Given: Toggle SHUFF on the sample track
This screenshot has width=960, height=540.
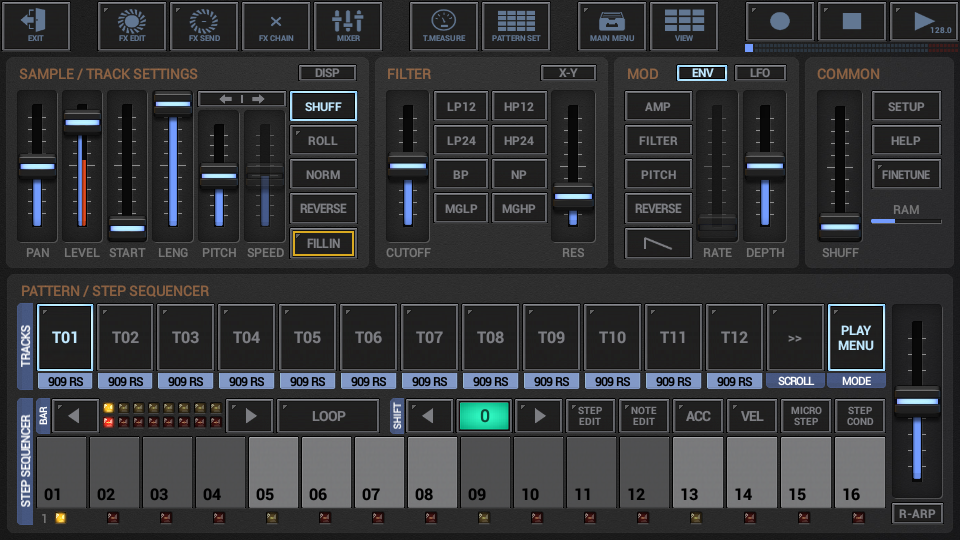Looking at the screenshot, I should click(323, 107).
